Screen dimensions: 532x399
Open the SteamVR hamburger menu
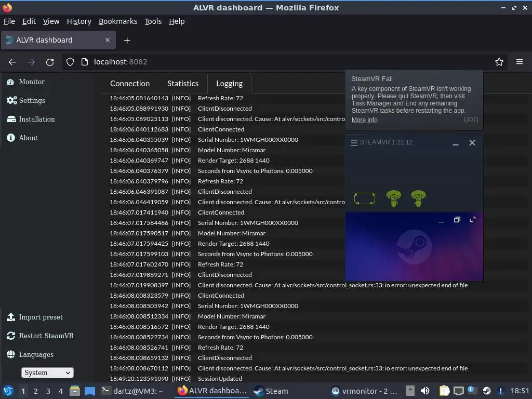click(354, 143)
